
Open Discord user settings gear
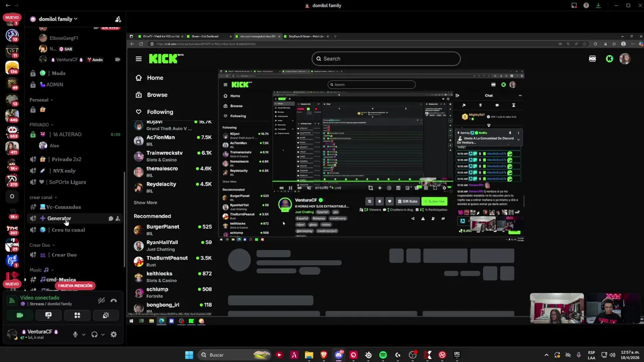click(114, 334)
